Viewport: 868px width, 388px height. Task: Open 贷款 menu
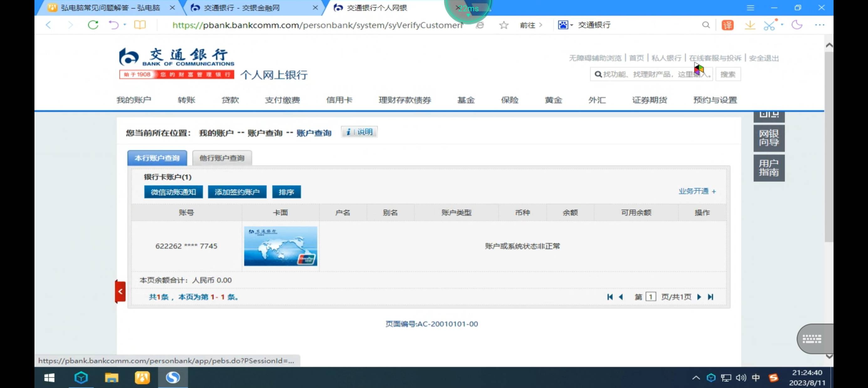[230, 100]
